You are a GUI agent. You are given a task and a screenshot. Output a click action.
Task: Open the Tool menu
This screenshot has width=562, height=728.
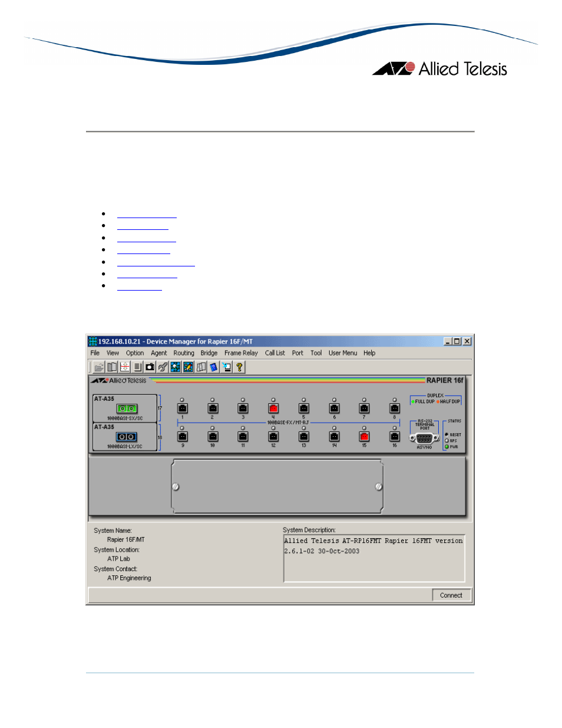click(x=316, y=353)
